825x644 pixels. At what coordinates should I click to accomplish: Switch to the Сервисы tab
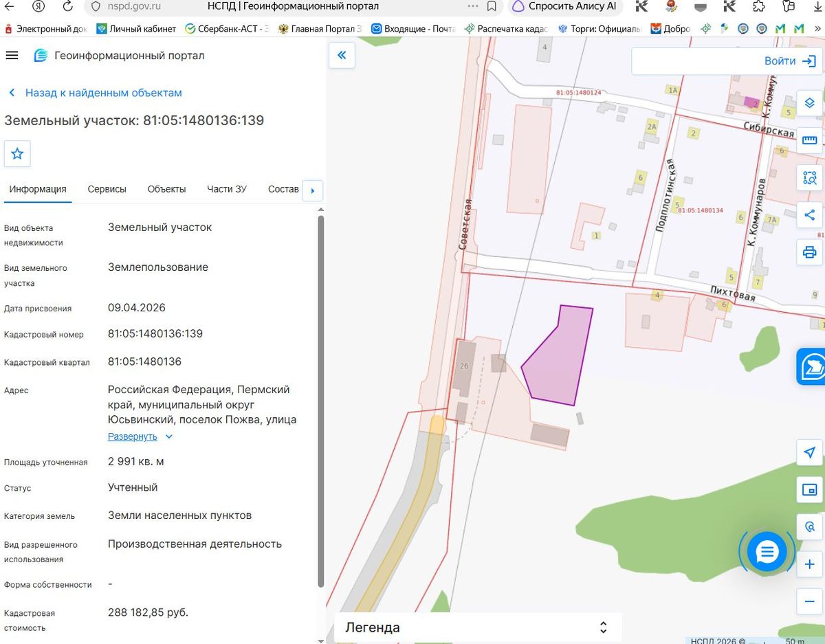107,190
